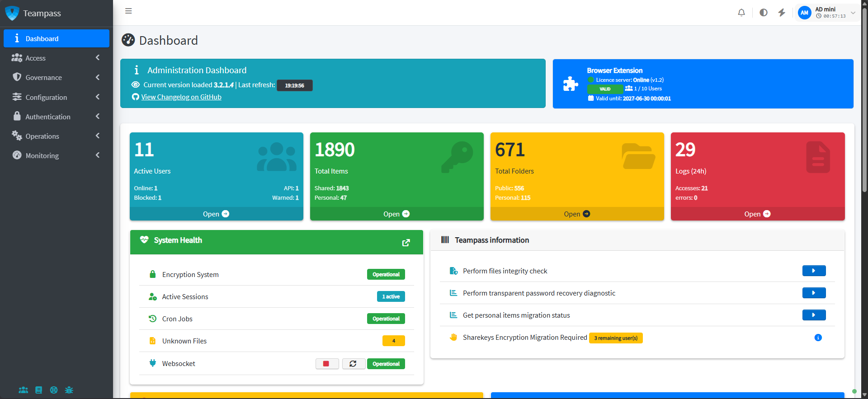Open the Total Folders card

(x=577, y=214)
